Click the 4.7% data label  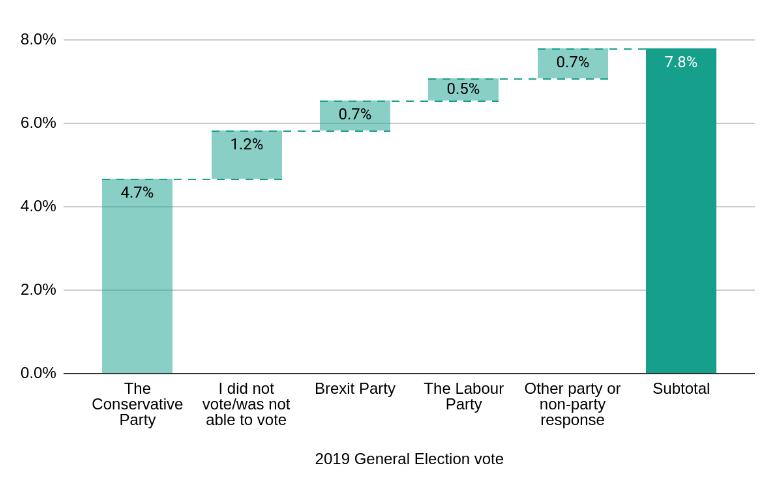pyautogui.click(x=137, y=192)
